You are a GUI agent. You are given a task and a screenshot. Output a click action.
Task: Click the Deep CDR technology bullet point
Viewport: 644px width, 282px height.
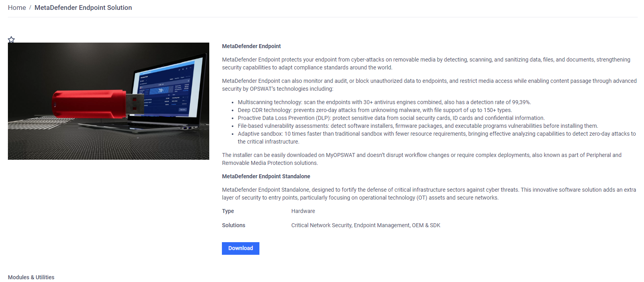coord(375,110)
